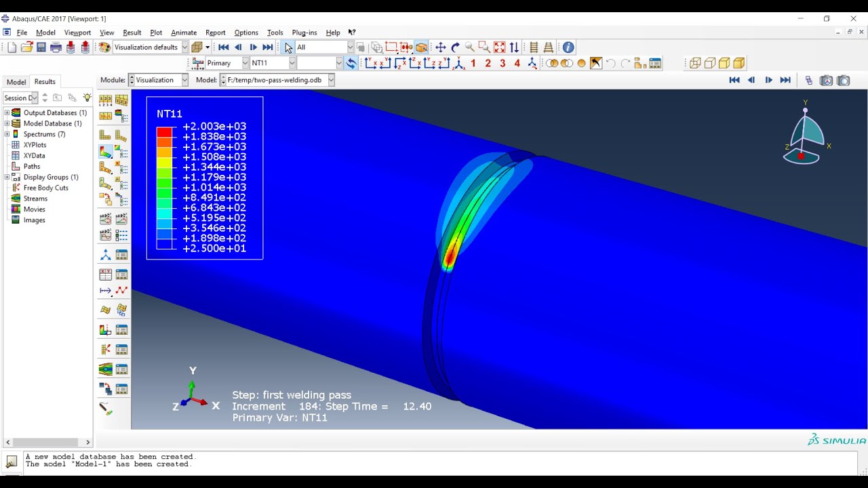Open the Result menu
This screenshot has width=868, height=488.
132,33
